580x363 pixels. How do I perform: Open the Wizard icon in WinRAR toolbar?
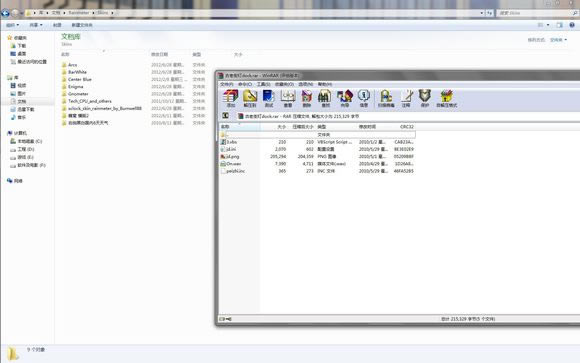(x=345, y=98)
